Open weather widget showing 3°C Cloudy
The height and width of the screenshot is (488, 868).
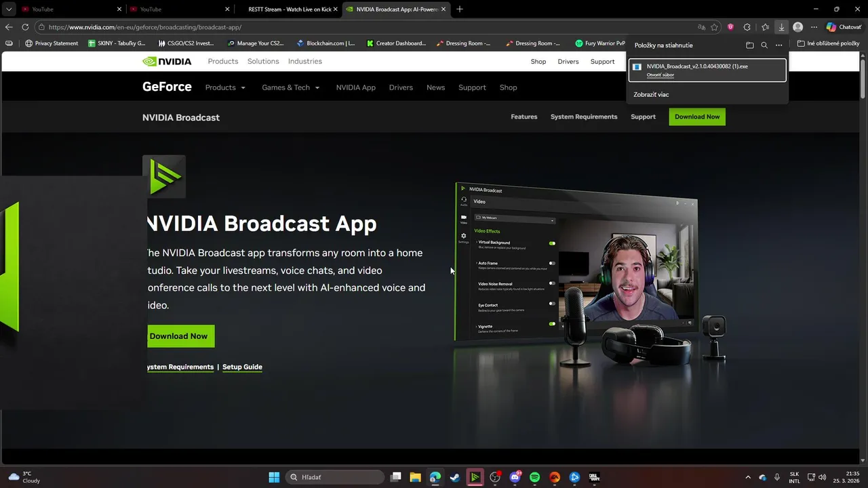point(24,477)
